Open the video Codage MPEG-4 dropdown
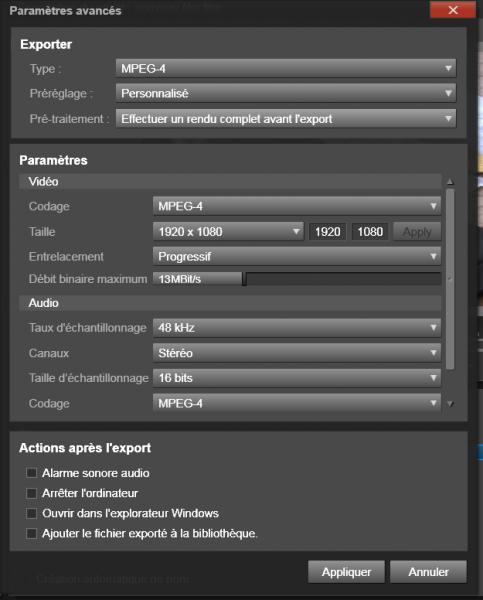483x600 pixels. point(297,206)
